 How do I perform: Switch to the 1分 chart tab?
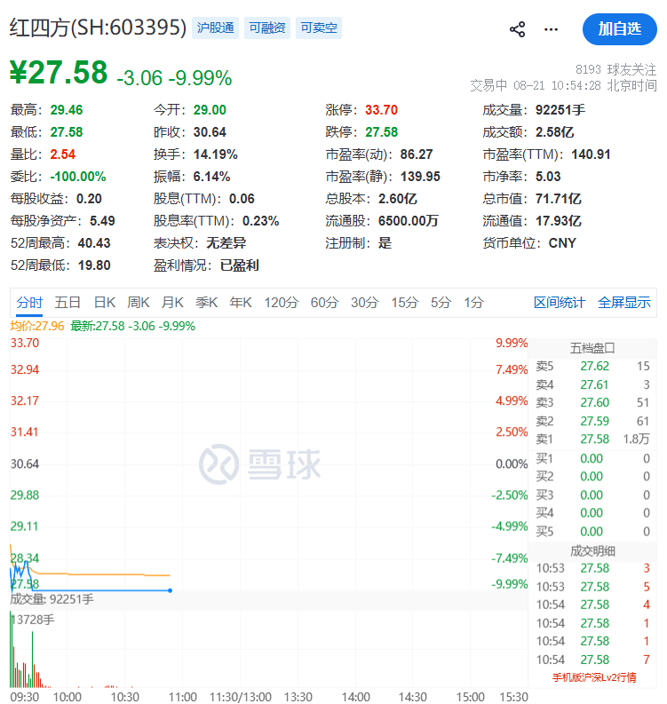coord(474,303)
